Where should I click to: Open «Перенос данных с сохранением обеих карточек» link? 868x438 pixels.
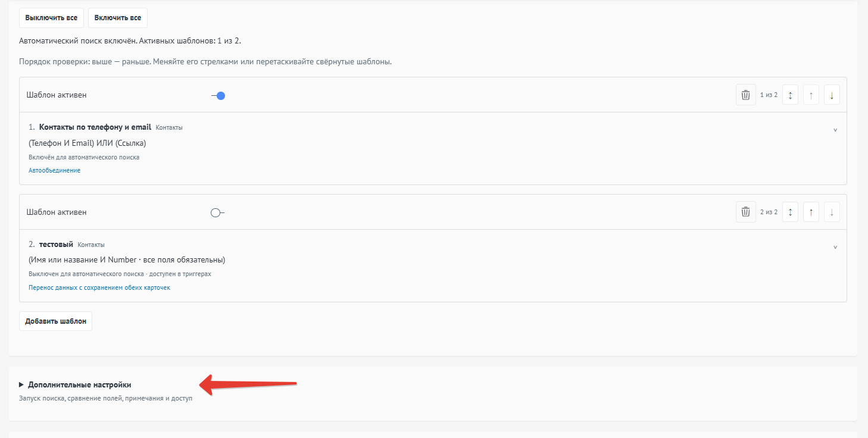(99, 287)
